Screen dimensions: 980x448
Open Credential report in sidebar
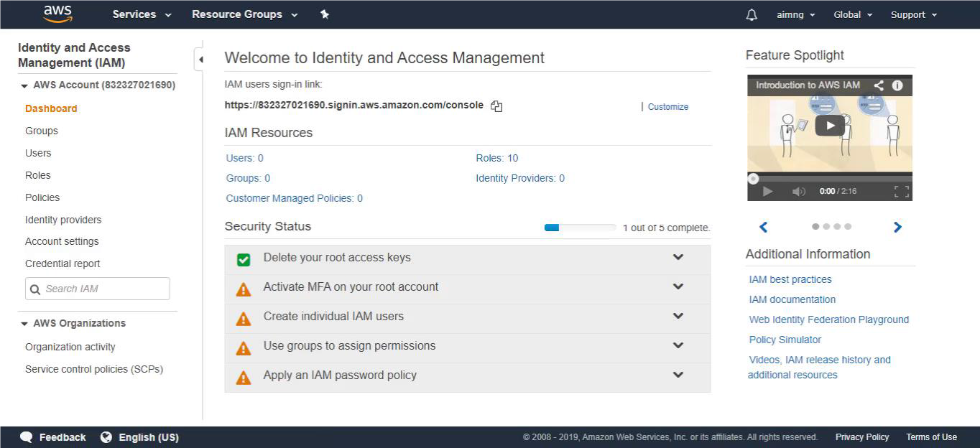click(63, 263)
